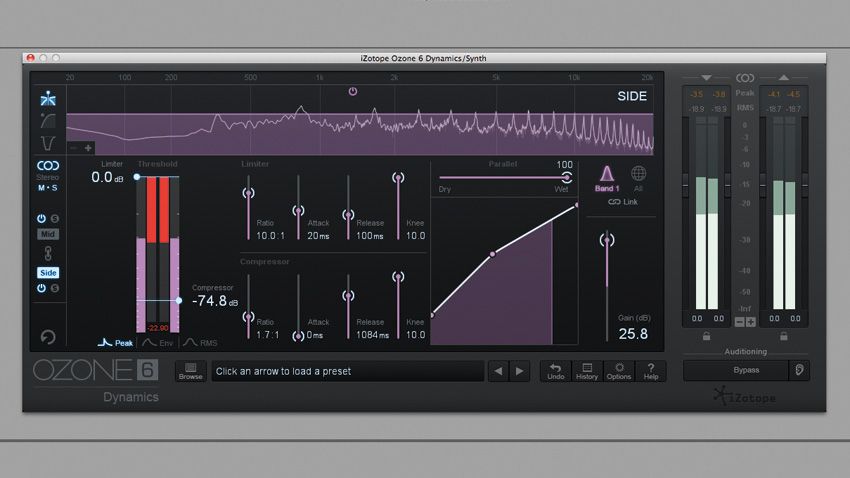Viewport: 850px width, 478px height.
Task: Click the band power icon above the spectrum
Action: [352, 92]
